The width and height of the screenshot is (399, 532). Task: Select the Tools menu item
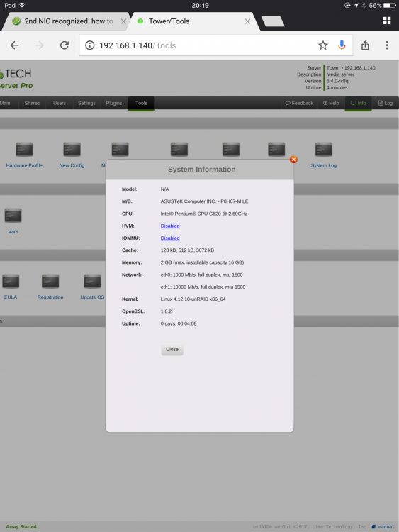tap(141, 103)
